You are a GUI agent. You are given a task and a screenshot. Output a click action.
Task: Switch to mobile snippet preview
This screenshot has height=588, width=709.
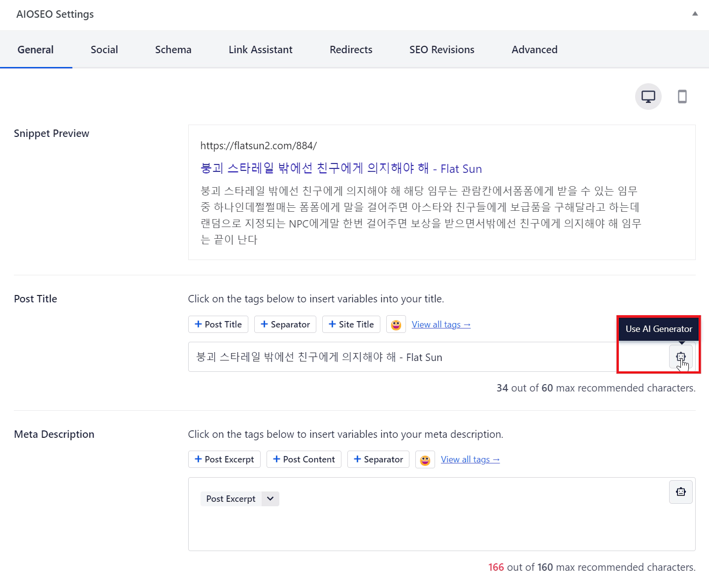682,97
